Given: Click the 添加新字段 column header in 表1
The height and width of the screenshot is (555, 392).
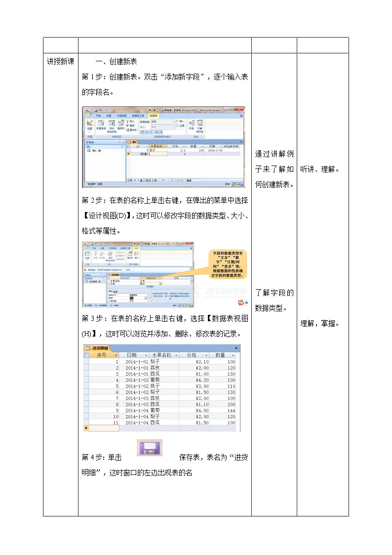Looking at the screenshot, I should 231,147.
